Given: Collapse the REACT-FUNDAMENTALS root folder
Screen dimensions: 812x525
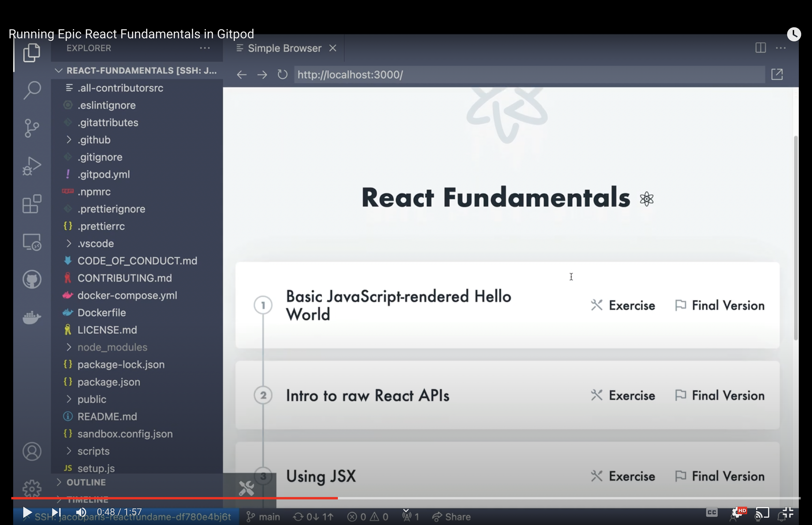Looking at the screenshot, I should pyautogui.click(x=137, y=70).
